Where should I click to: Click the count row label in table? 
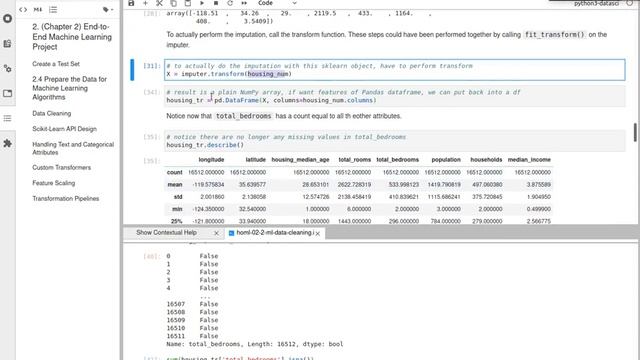coord(174,172)
